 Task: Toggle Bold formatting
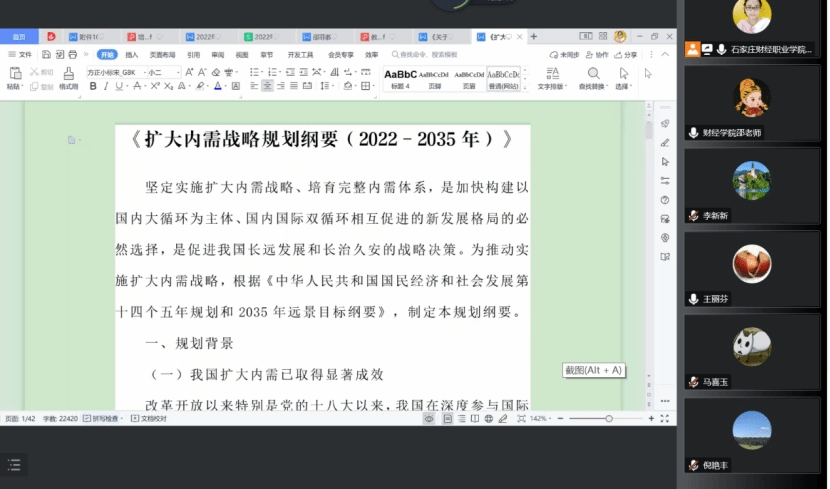tap(93, 86)
